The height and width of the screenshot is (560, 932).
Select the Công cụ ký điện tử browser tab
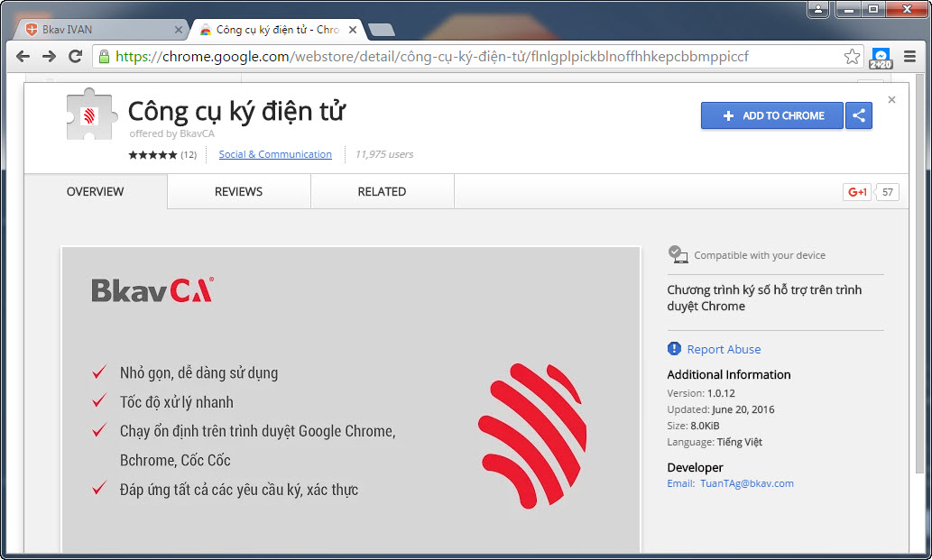276,29
